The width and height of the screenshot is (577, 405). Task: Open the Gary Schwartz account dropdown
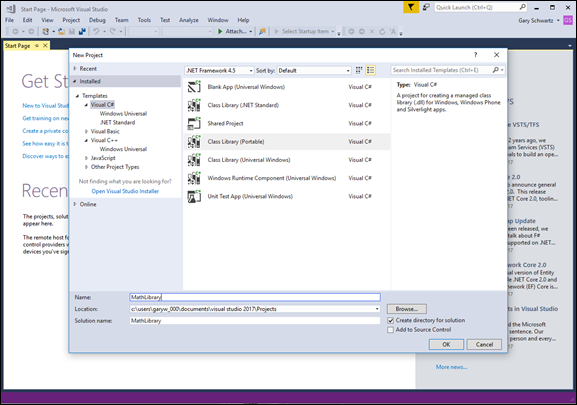click(x=539, y=21)
